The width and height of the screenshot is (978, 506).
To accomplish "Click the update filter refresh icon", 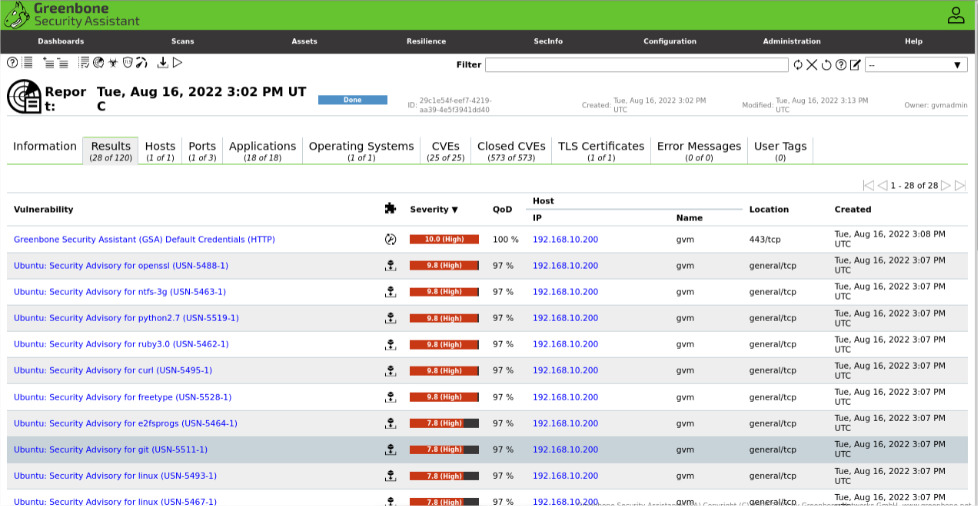I will pyautogui.click(x=798, y=65).
